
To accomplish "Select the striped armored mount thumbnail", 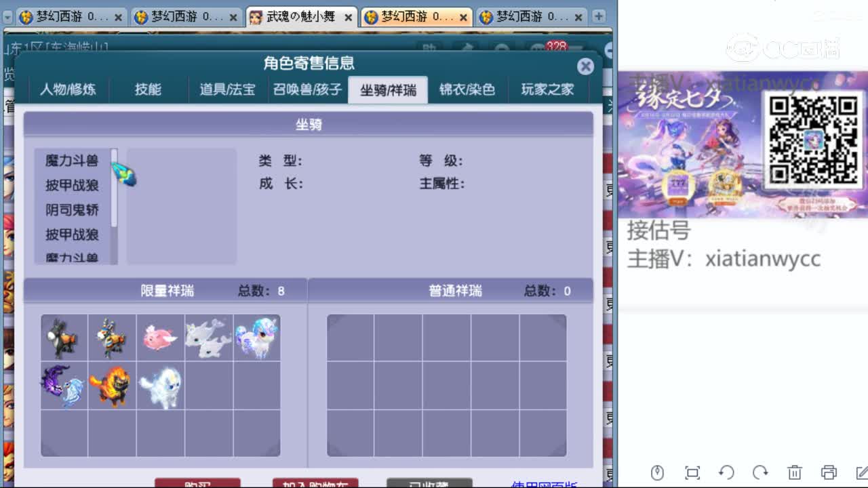I will click(112, 338).
